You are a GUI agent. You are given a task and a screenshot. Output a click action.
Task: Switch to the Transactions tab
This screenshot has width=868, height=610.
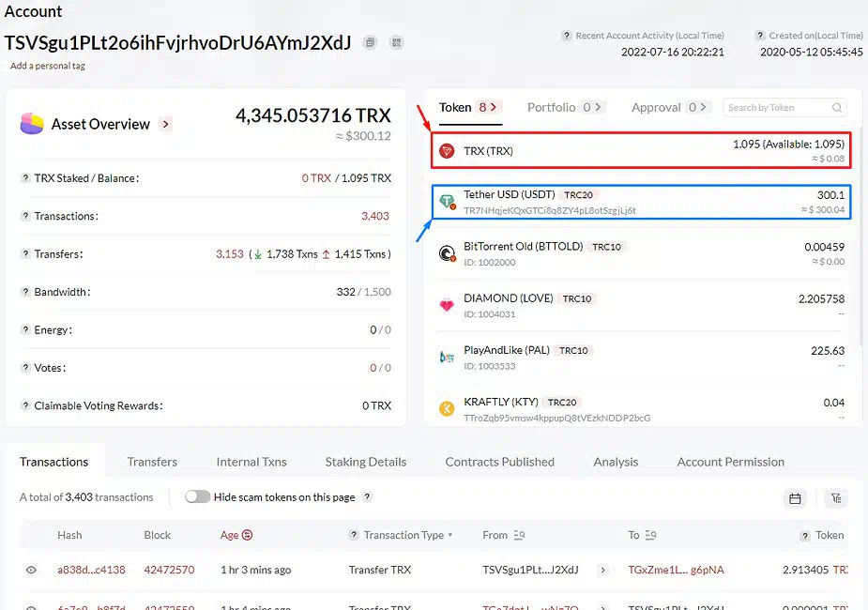pos(54,462)
